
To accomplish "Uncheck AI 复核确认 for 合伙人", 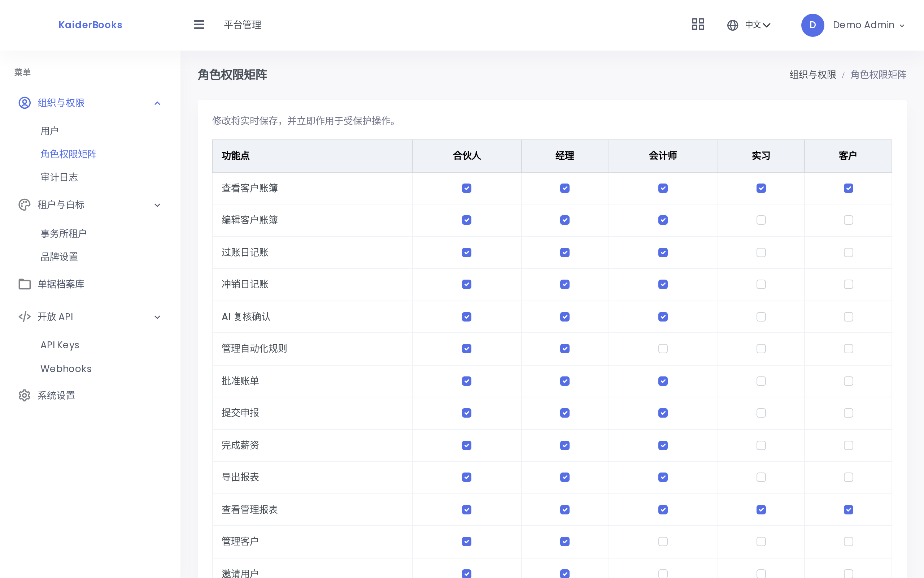I will 467,317.
